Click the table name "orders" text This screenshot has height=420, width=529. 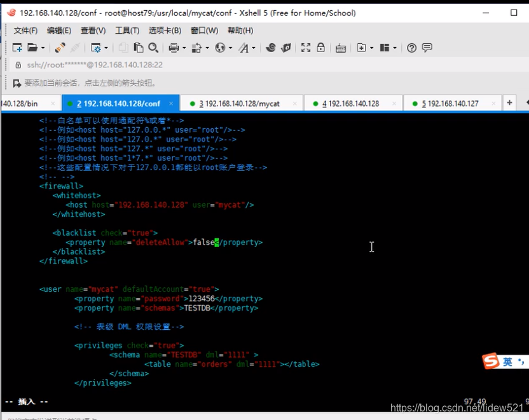click(x=214, y=364)
